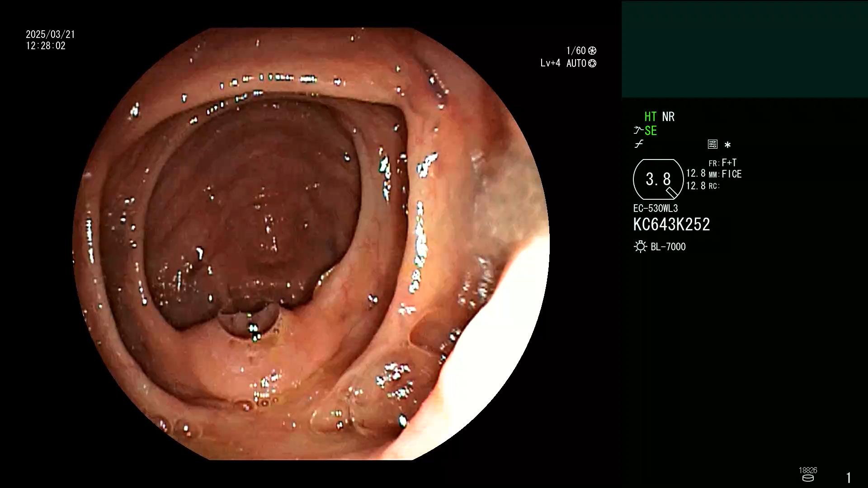Image resolution: width=868 pixels, height=488 pixels.
Task: Click the AUTO iris mode text
Action: point(576,63)
